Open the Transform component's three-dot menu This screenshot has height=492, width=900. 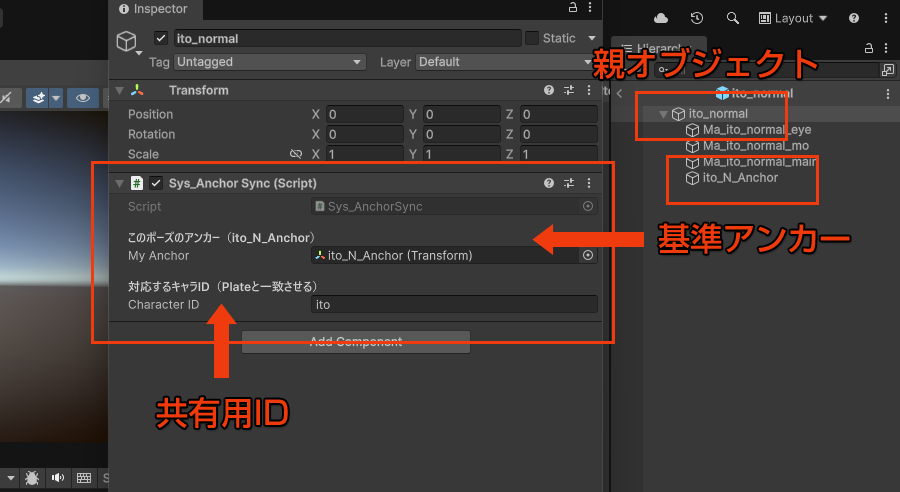tap(588, 90)
